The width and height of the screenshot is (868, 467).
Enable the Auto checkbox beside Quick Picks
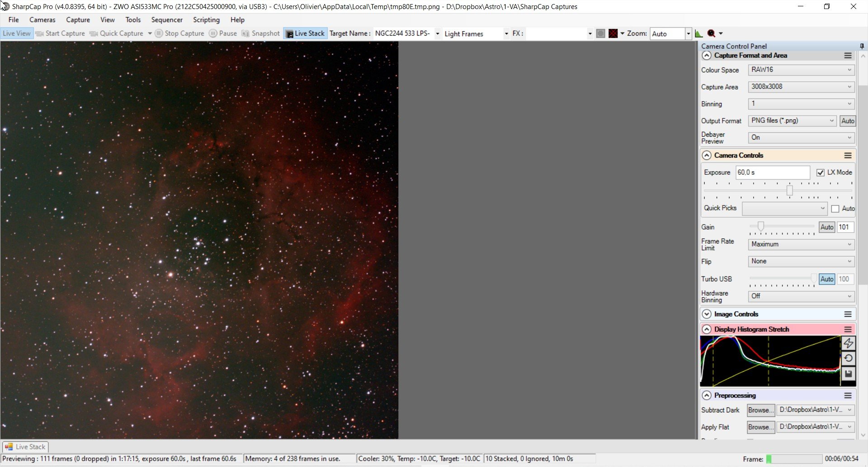[835, 209]
